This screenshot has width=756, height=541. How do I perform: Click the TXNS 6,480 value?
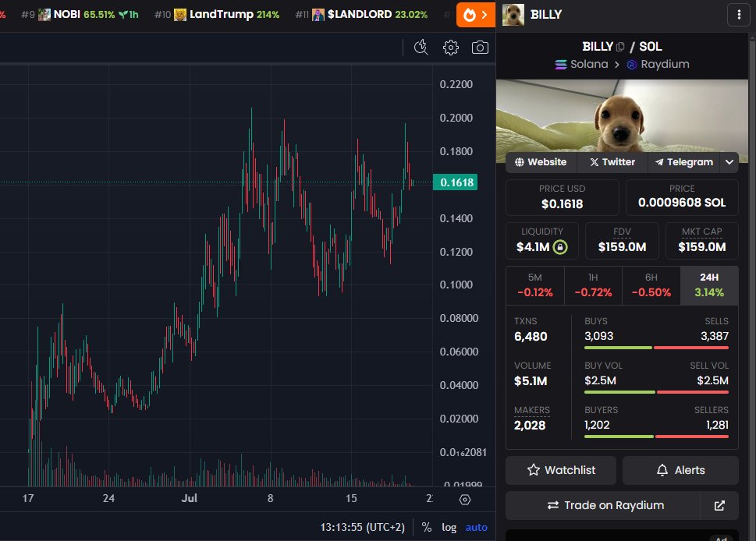(x=531, y=337)
